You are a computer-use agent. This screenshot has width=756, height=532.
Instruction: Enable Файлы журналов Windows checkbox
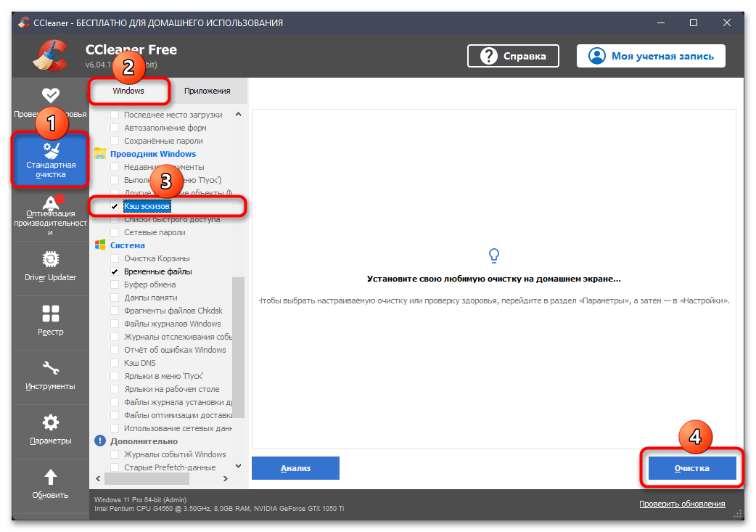115,323
